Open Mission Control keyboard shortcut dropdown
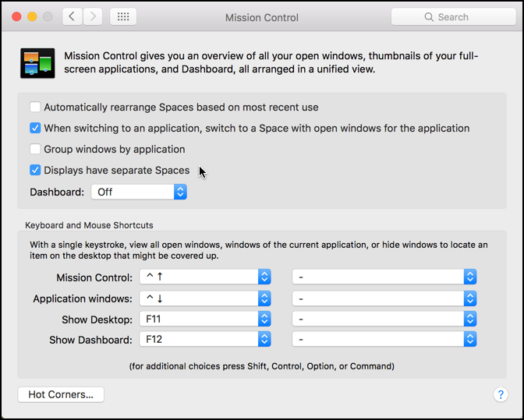Viewport: 524px width, 420px height. point(204,277)
